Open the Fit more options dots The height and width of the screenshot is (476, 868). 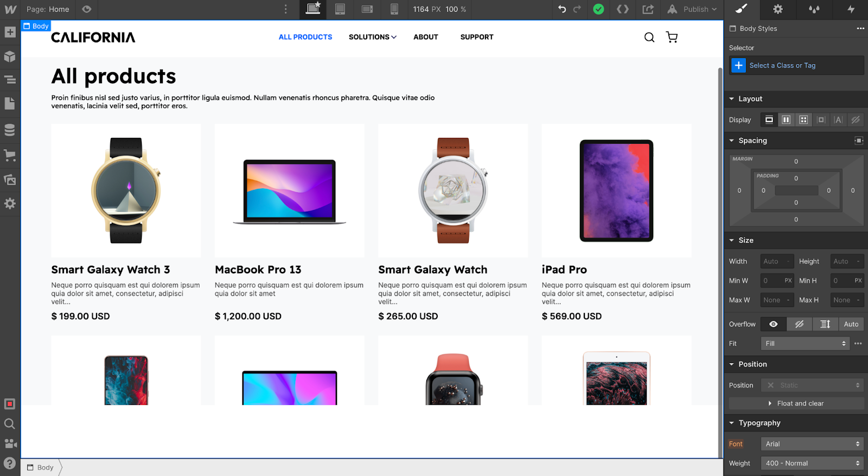pos(858,344)
